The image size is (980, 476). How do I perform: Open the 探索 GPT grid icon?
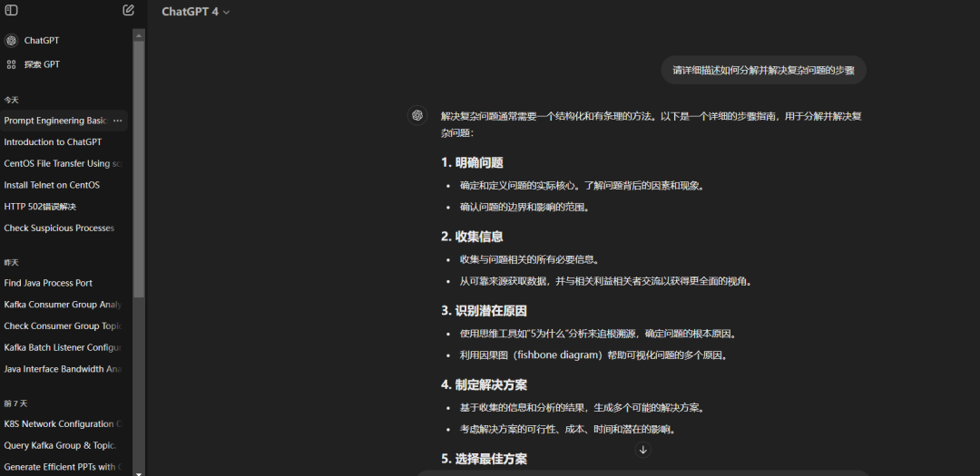11,64
